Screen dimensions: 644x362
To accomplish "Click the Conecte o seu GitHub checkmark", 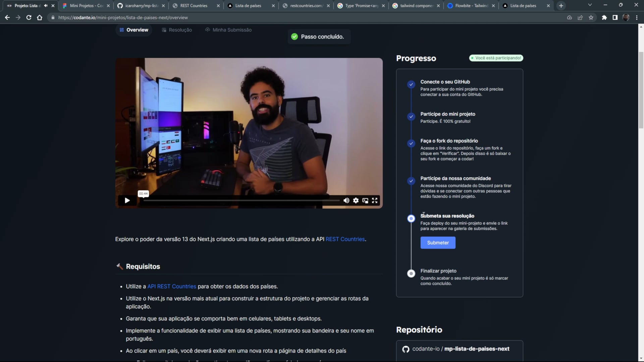I will click(x=411, y=84).
